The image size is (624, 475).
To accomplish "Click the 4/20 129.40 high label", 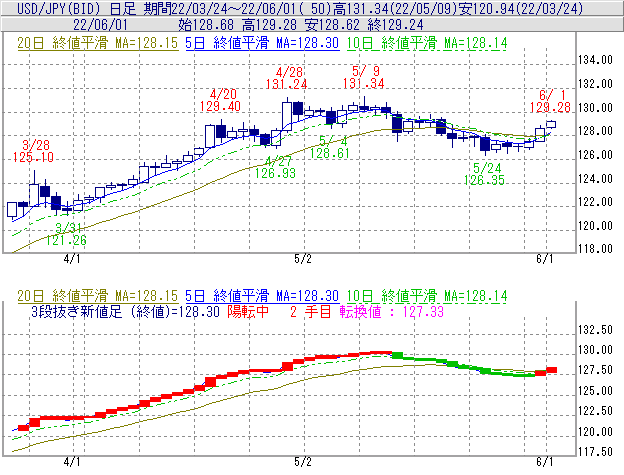I will click(220, 100).
